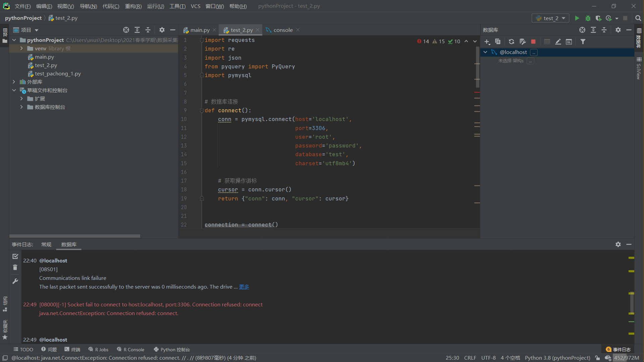This screenshot has height=362, width=644.
Task: Click the project tree horizontal scrollbar
Action: click(74, 236)
